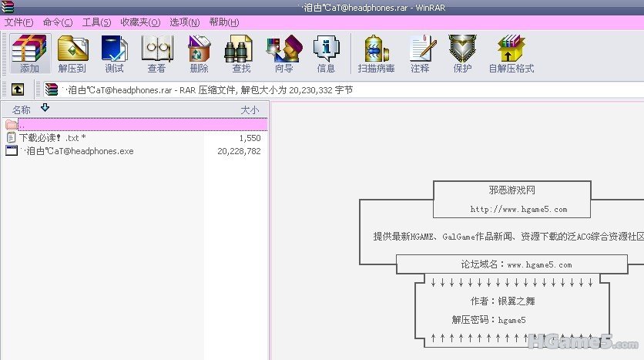Select the CaT@headphones.exe file name

(x=77, y=151)
